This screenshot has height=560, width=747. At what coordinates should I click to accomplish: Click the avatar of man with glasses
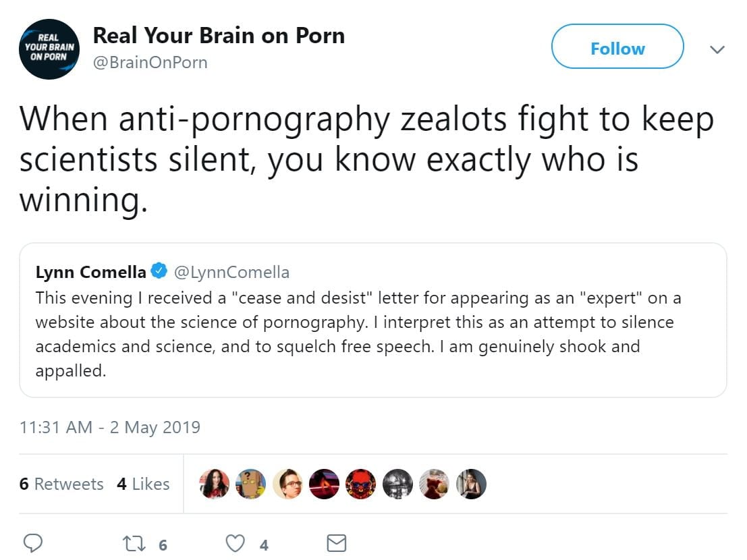coord(287,484)
